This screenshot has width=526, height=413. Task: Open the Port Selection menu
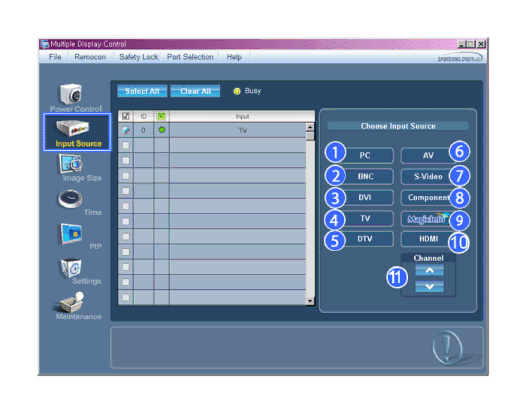[x=190, y=57]
